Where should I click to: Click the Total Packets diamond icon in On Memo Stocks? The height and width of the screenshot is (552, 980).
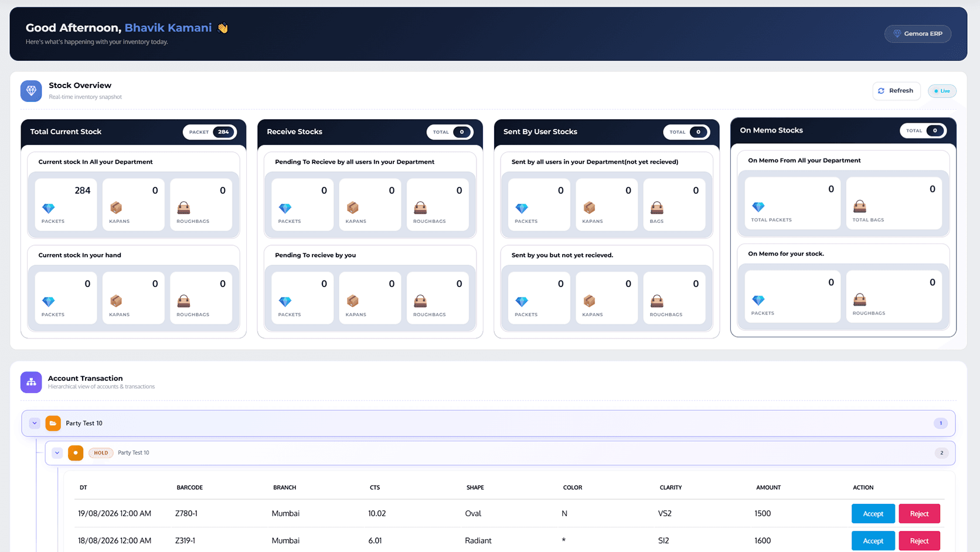click(x=758, y=206)
